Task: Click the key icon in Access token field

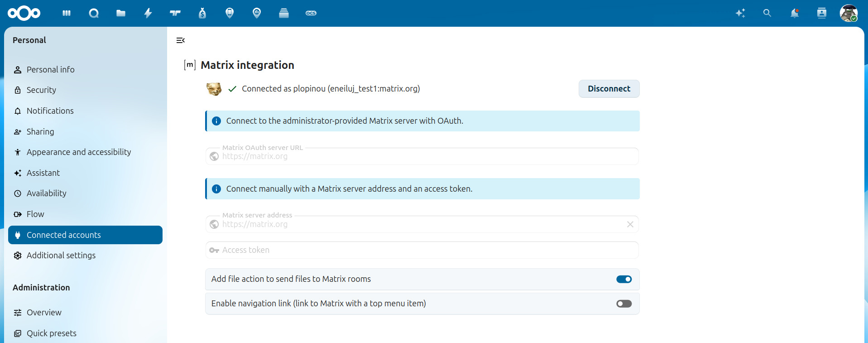Action: (x=214, y=250)
